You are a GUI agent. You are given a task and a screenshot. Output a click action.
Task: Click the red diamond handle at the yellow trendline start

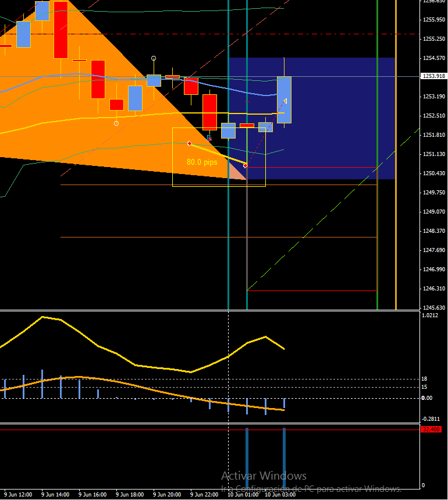point(190,144)
